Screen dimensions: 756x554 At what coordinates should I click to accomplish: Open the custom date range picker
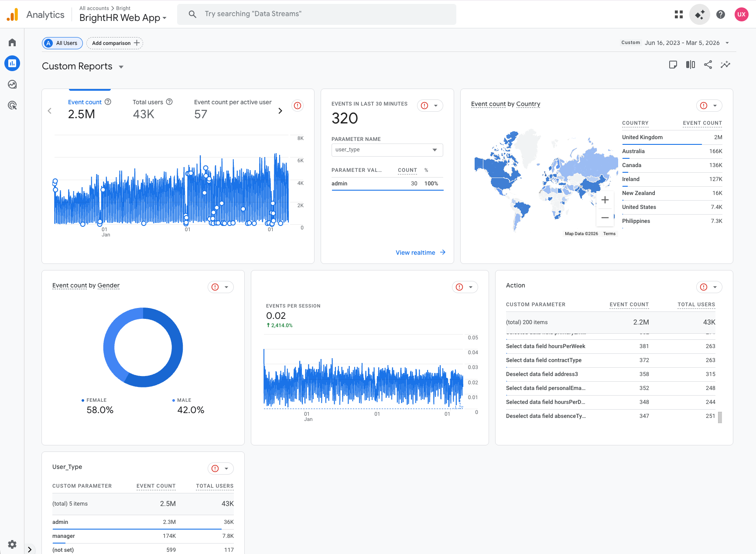click(x=675, y=43)
